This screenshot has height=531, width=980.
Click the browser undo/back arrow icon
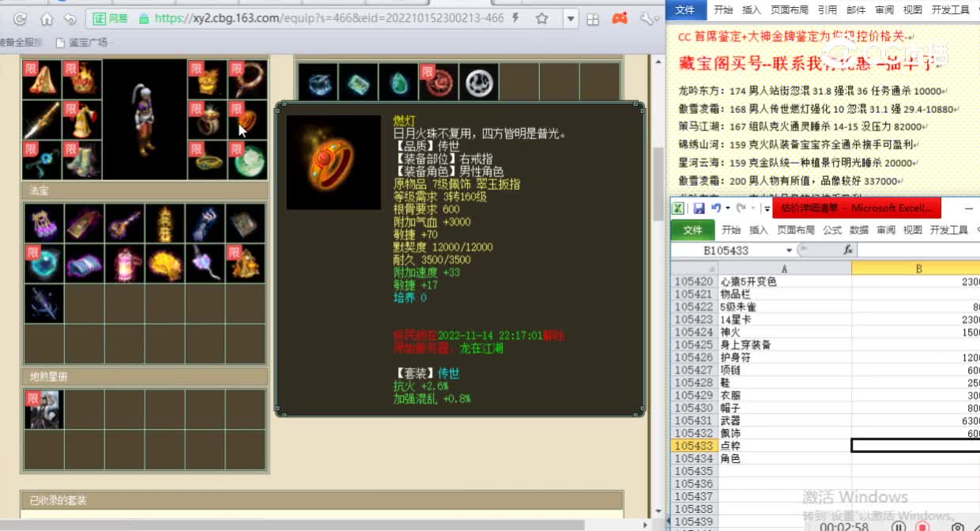click(70, 18)
